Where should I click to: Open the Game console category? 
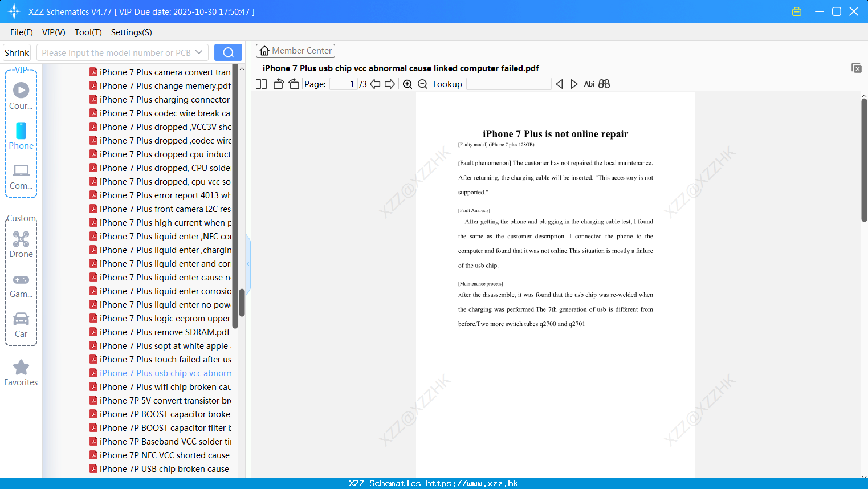21,286
